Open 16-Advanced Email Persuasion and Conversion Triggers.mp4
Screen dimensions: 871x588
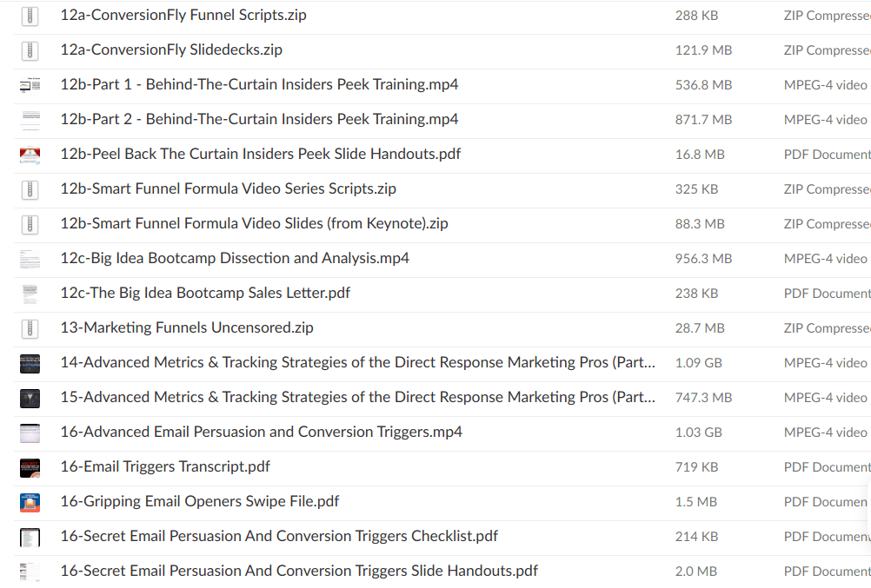[x=261, y=432]
